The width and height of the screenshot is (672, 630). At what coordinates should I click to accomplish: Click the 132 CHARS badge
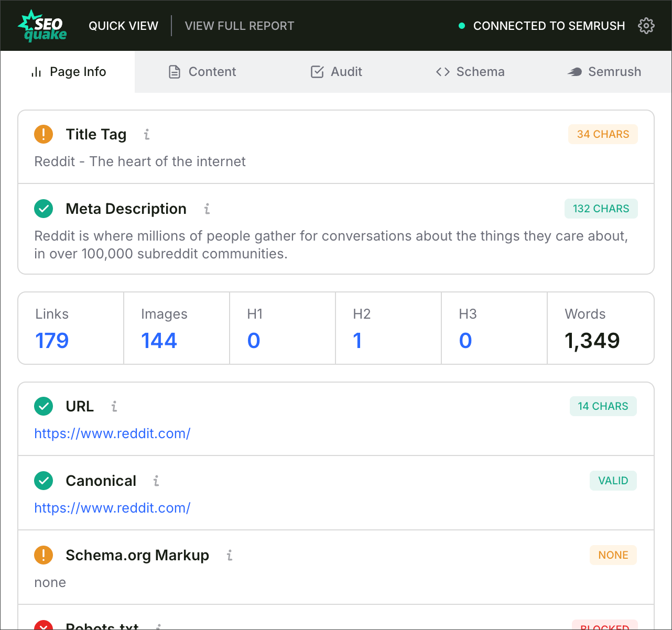(601, 209)
